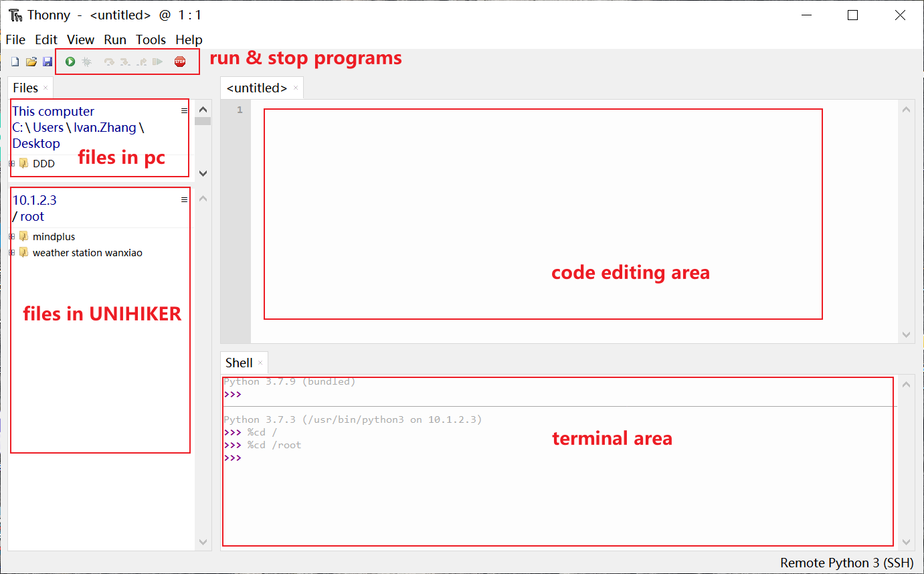Run the current script

[70, 61]
